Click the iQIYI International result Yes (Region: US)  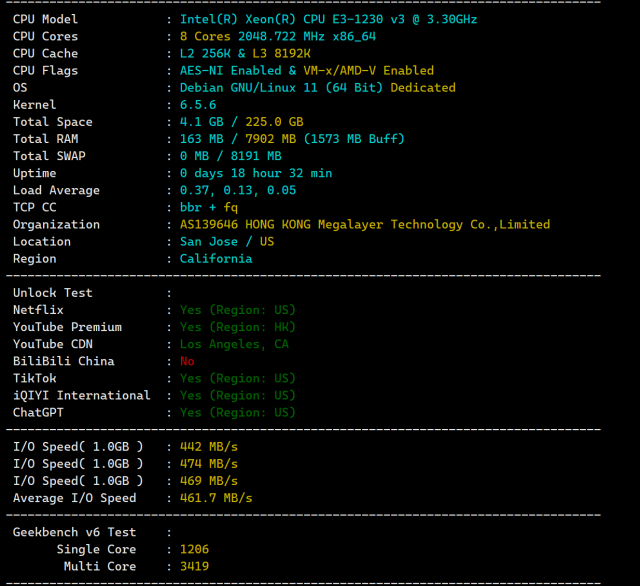coord(238,396)
